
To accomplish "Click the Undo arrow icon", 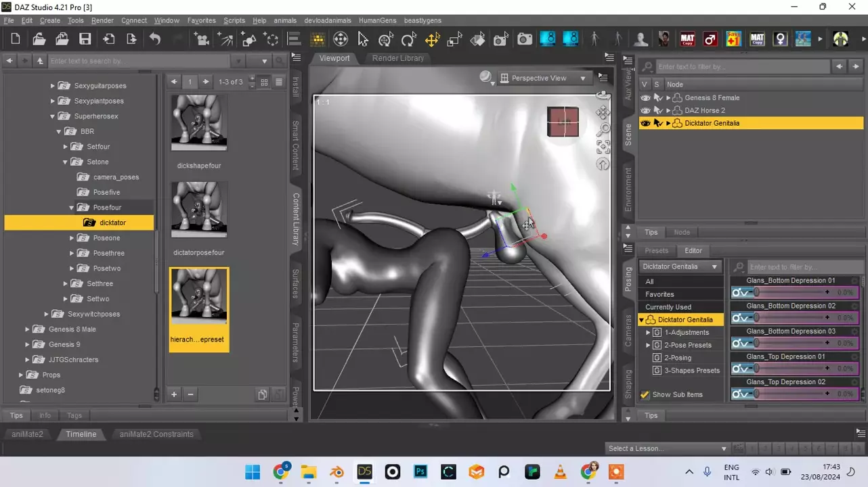I will [x=155, y=39].
